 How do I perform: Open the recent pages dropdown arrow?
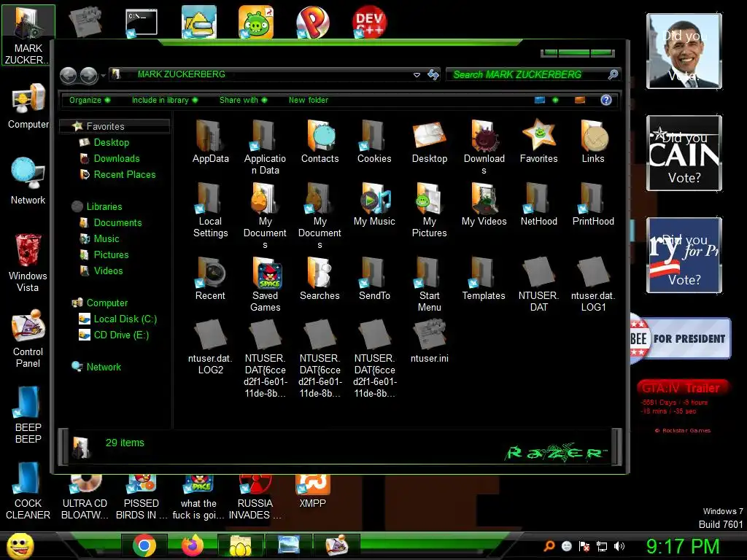click(x=103, y=75)
